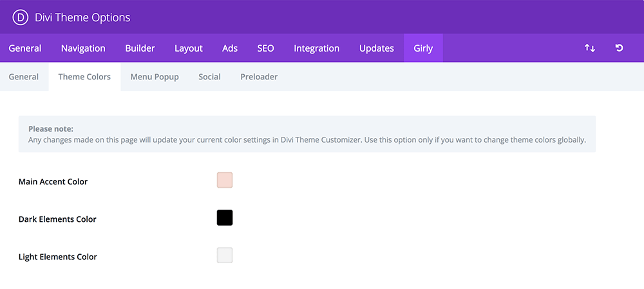Select the Theme Colors sub-tab
Image resolution: width=644 pixels, height=289 pixels.
(84, 77)
